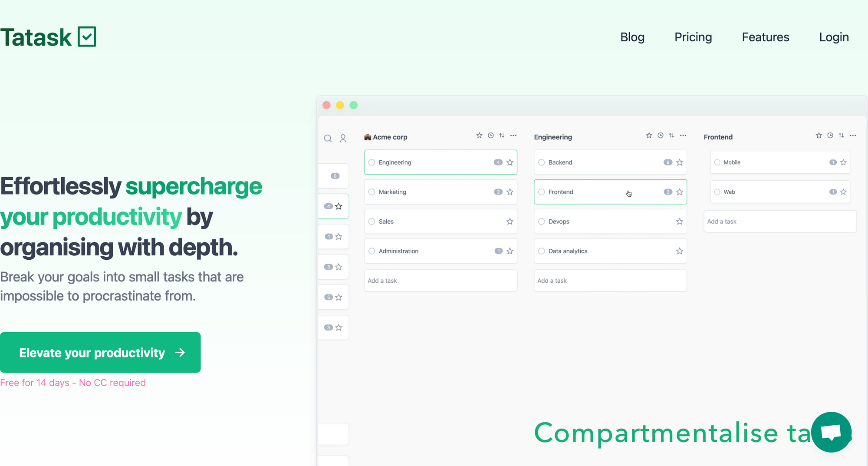The image size is (868, 466).
Task: Expand the Engineering column's three-dot menu
Action: [683, 136]
